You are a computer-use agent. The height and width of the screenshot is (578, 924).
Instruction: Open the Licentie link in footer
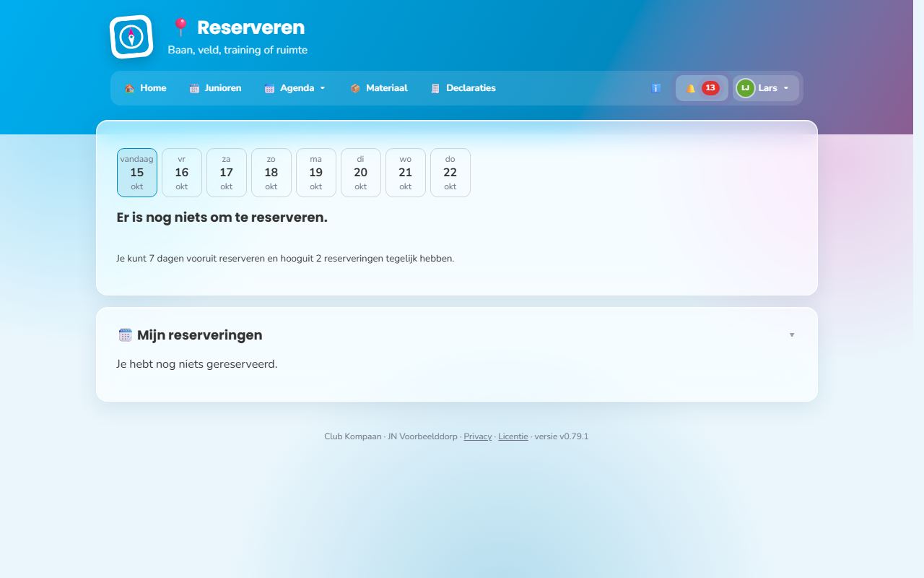pos(513,436)
